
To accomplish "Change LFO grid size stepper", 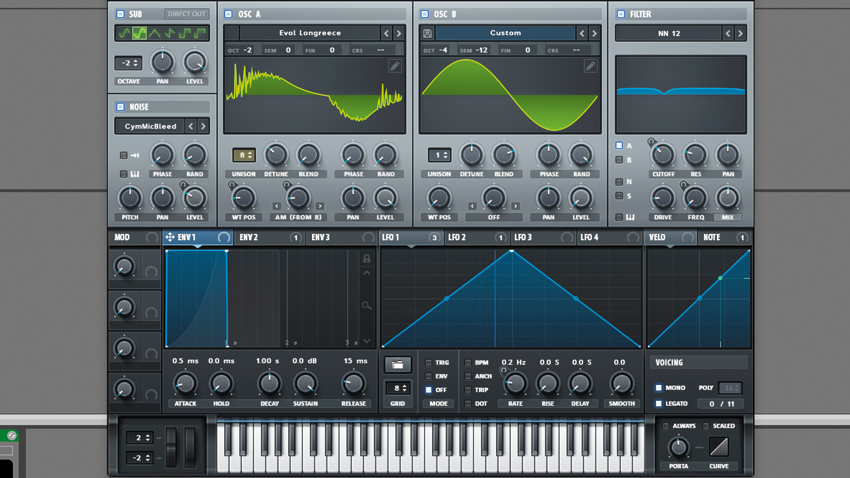I will click(397, 388).
